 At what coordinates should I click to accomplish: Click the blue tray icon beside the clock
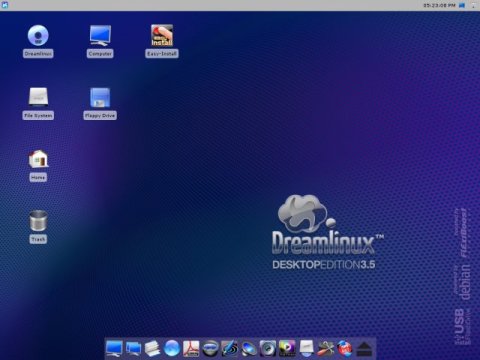tap(462, 5)
